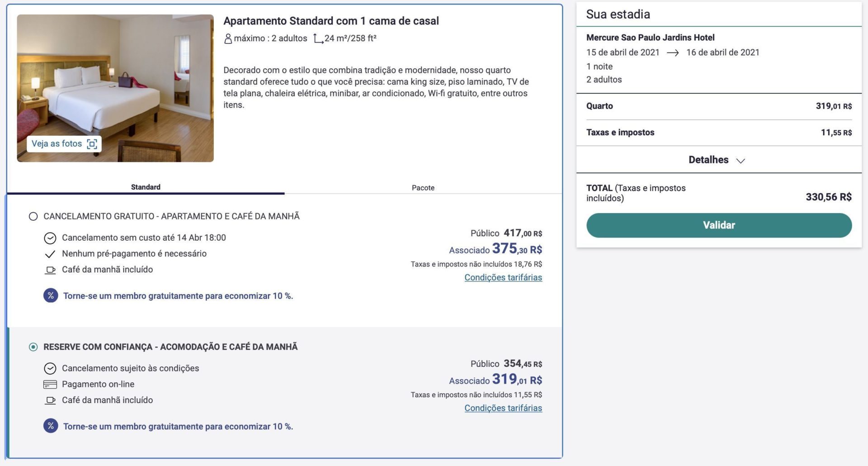This screenshot has height=466, width=868.
Task: Switch to the Standard tab
Action: click(146, 187)
